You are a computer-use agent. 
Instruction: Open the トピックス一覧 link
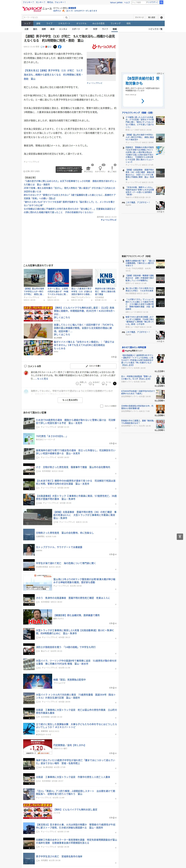155,29
